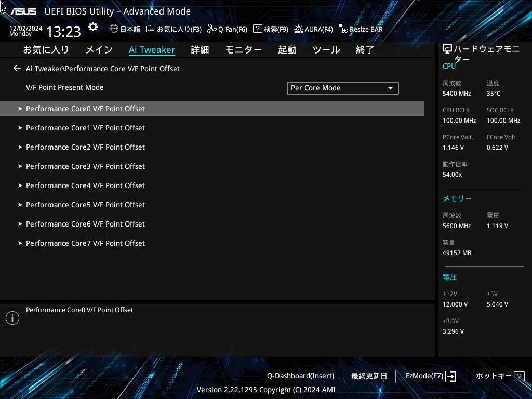Image resolution: width=532 pixels, height=399 pixels.
Task: Click the 5600 MHz memory frequency
Action: point(457,226)
